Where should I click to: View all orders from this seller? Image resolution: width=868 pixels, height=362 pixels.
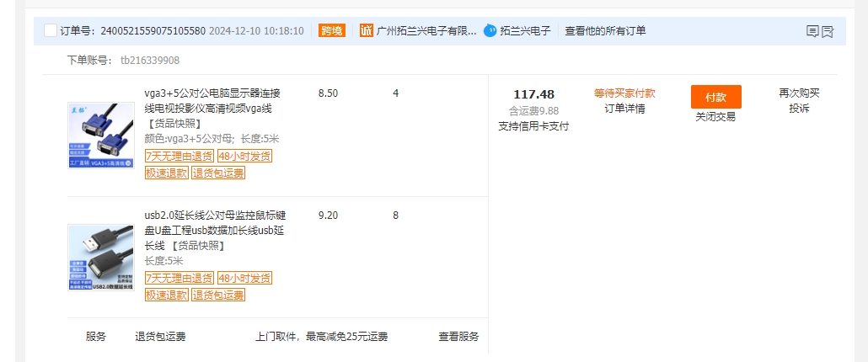[605, 31]
